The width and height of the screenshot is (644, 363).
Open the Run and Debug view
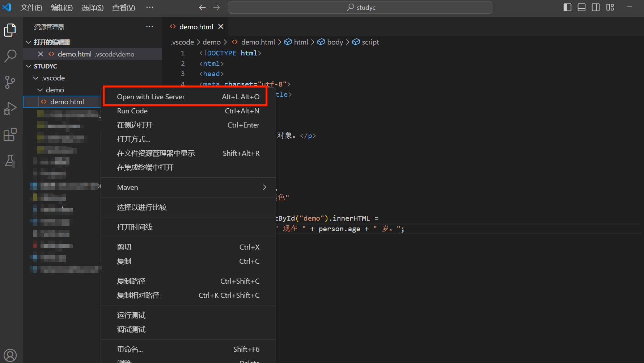click(10, 108)
